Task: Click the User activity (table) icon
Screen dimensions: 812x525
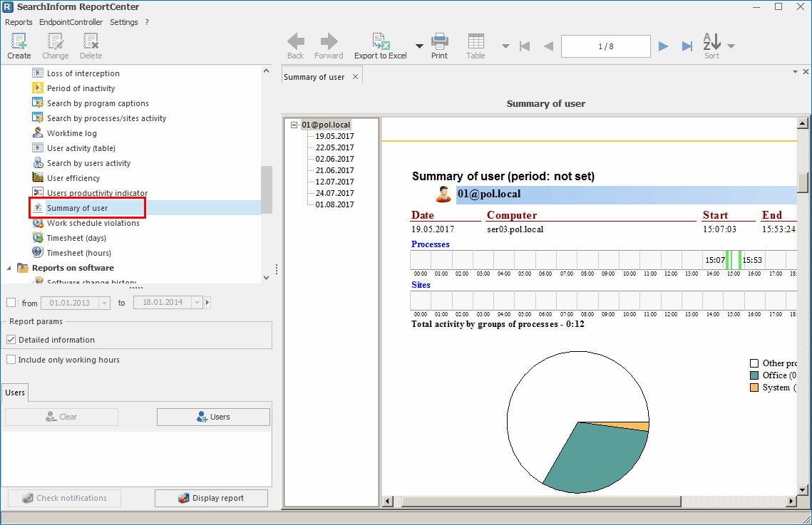Action: (38, 148)
